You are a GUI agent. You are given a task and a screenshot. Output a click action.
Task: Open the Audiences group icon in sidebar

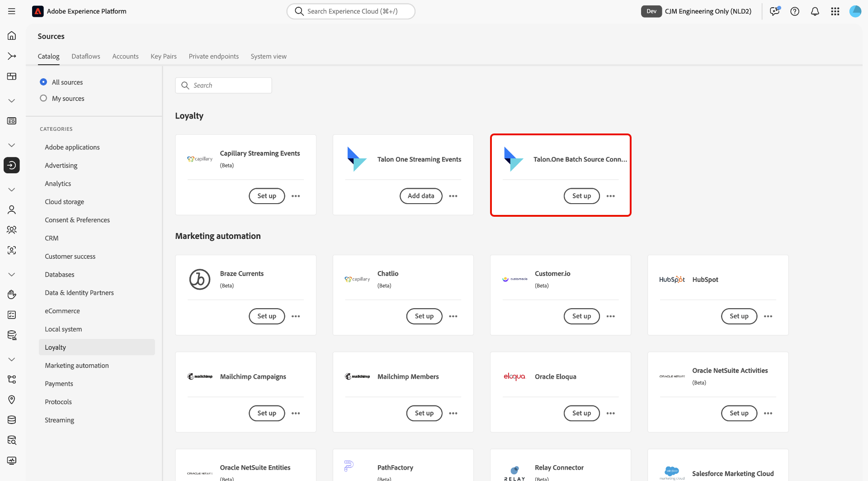point(12,230)
